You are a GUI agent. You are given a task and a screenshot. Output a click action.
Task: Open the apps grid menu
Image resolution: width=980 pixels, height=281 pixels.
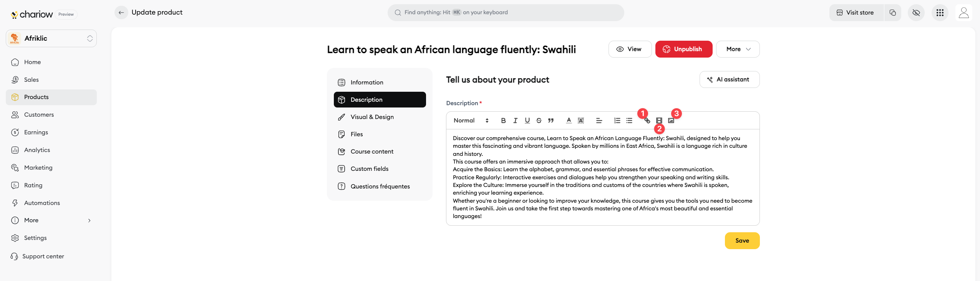[x=940, y=13]
